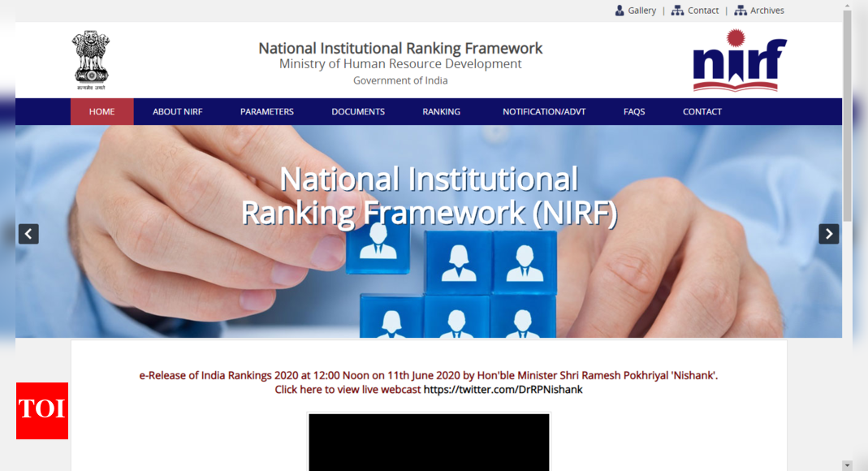Open NOTIFICATION/ADVT menu item

tap(543, 112)
